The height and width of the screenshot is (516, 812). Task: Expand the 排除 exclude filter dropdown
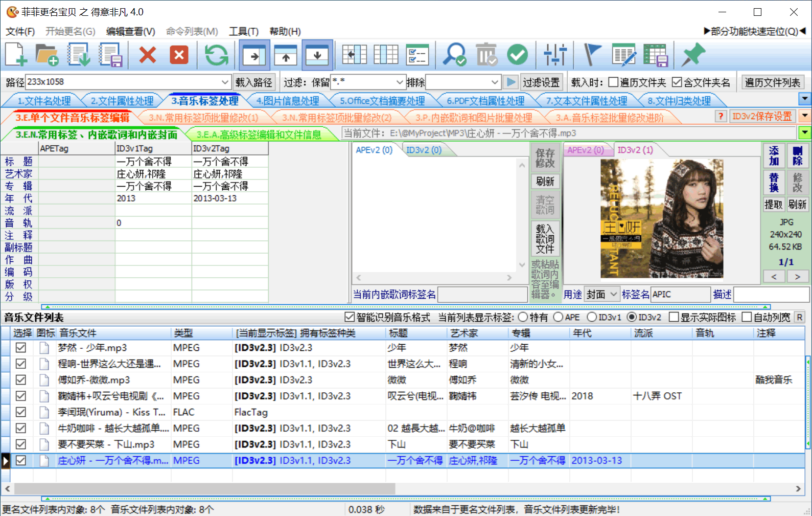point(494,82)
